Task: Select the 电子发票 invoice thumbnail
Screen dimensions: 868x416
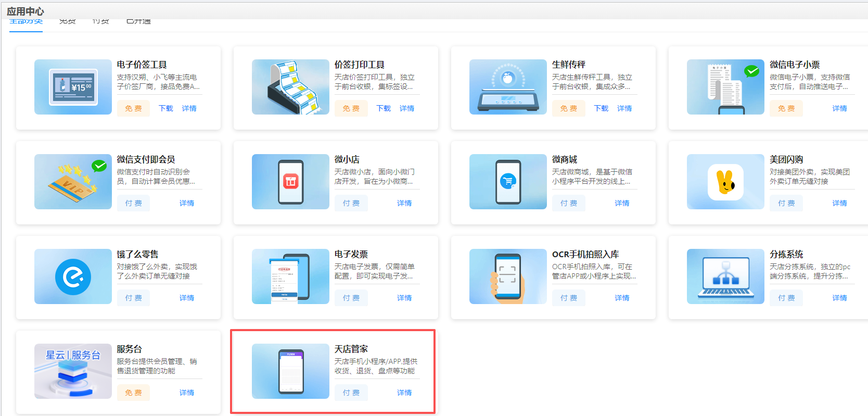Action: click(x=290, y=276)
